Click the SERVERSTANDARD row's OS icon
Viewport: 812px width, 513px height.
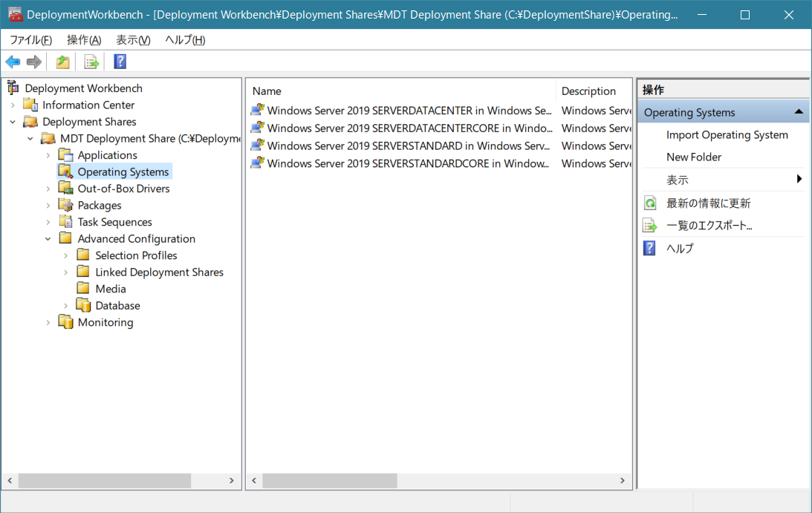click(x=257, y=145)
